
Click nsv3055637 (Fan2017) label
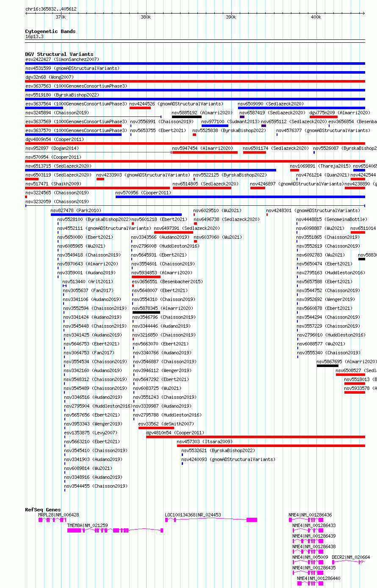[x=88, y=290]
